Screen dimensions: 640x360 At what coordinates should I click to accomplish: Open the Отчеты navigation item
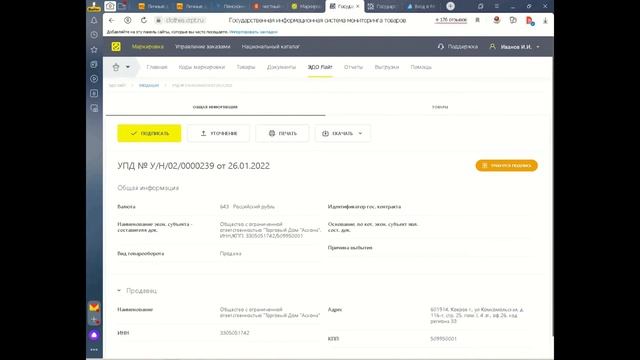[353, 67]
